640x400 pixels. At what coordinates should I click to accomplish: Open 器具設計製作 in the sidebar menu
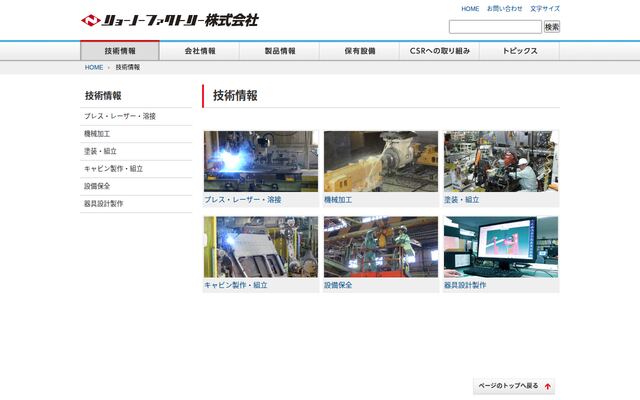coord(136,204)
